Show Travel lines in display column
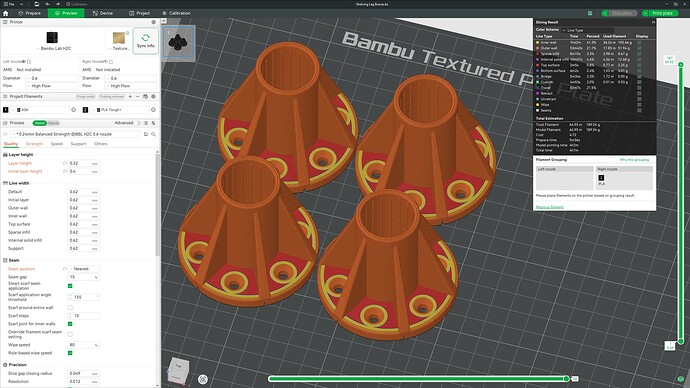 click(x=639, y=88)
